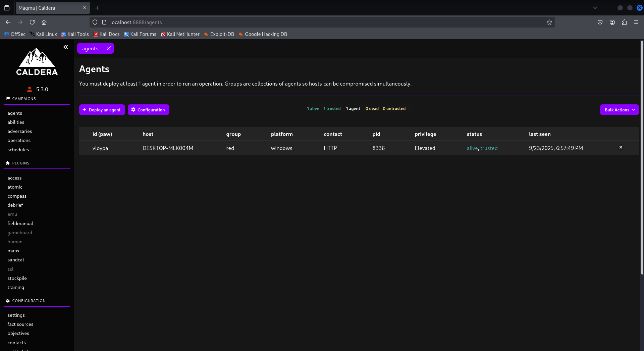Open adversaries in sidebar menu
644x351 pixels.
[x=20, y=131]
